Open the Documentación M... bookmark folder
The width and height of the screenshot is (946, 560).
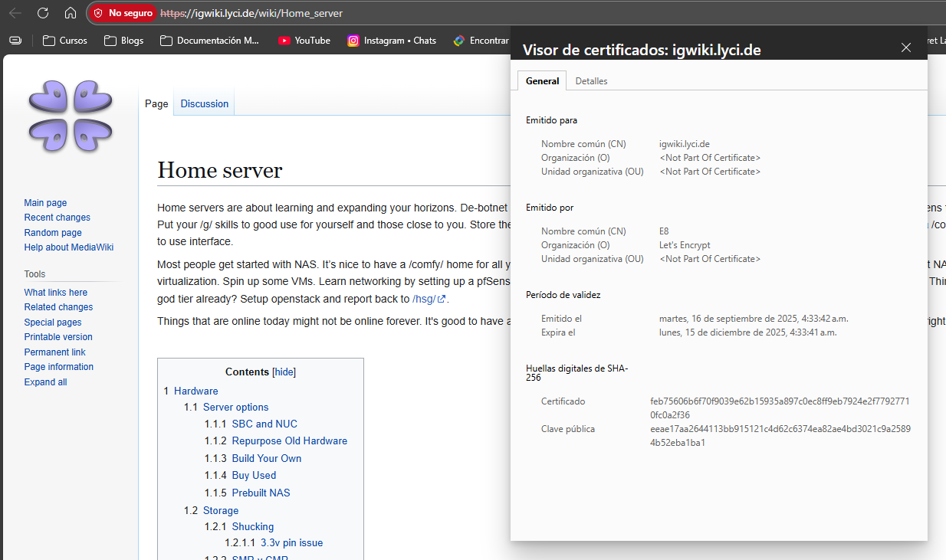[x=209, y=41]
